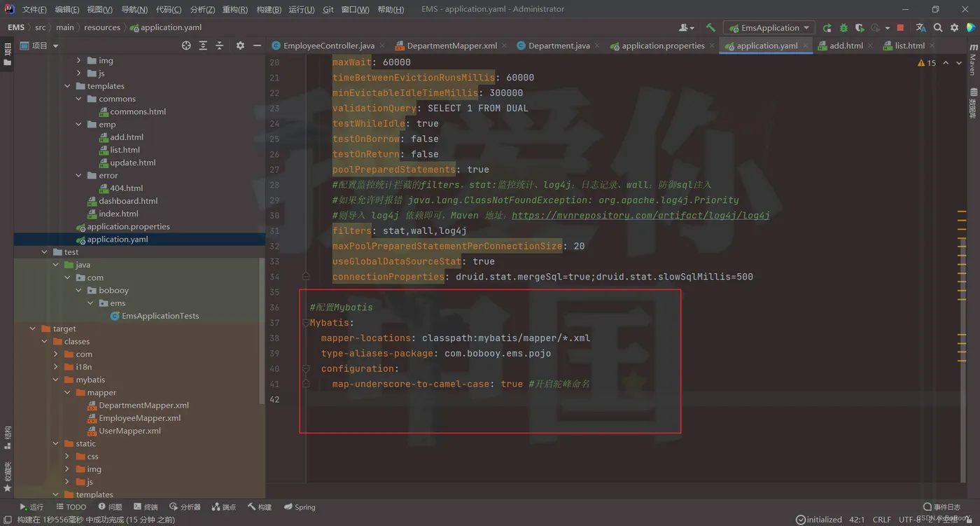Viewport: 980px width, 526px height.
Task: Collapse the Mybatis block fold marker at line 37
Action: 306,323
